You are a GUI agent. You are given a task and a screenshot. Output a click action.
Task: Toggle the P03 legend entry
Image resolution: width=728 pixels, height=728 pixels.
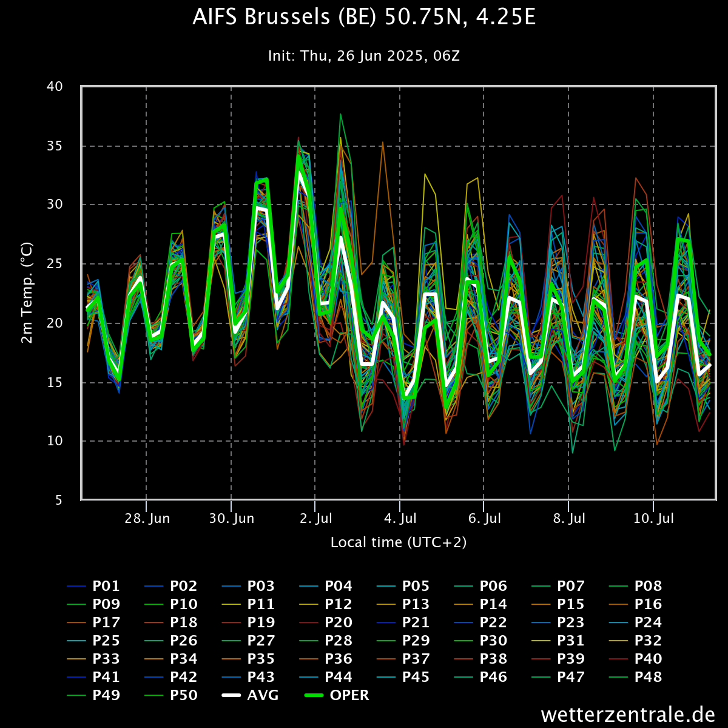pos(249,586)
